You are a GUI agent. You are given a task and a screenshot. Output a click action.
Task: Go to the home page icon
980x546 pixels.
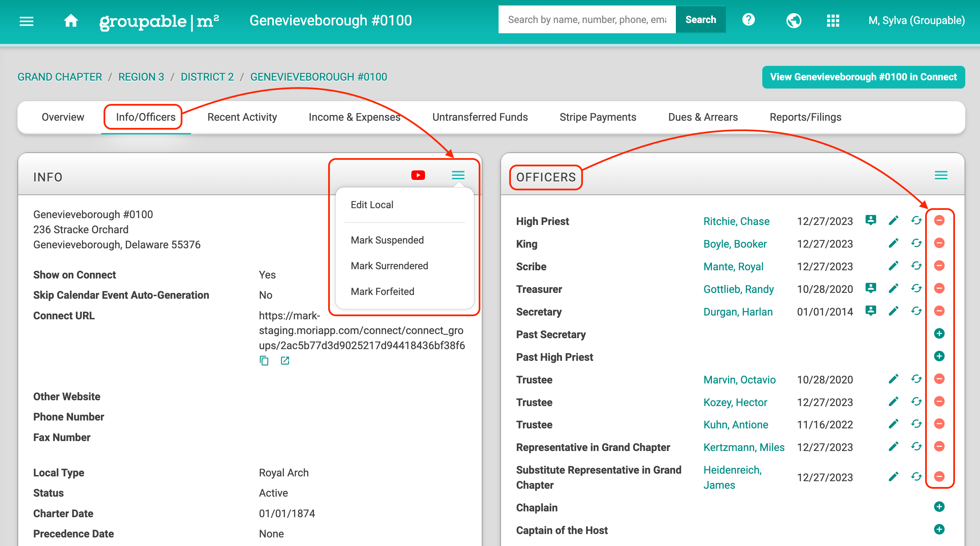[x=71, y=21]
